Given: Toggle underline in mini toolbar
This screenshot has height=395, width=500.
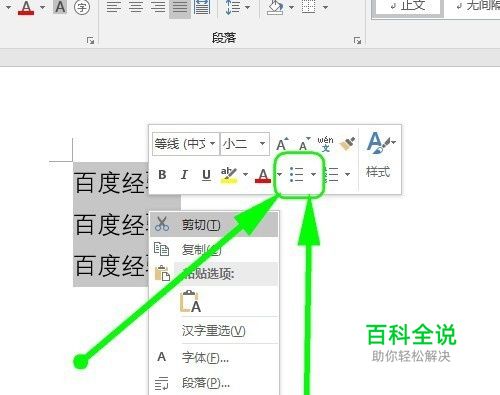Looking at the screenshot, I should pyautogui.click(x=207, y=175).
